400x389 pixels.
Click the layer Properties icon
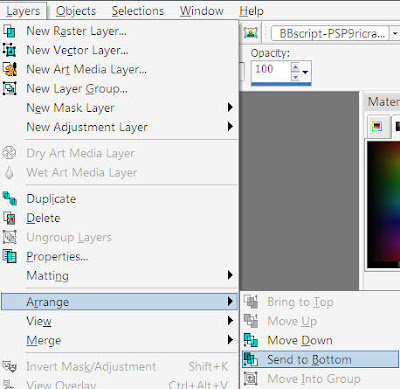(x=10, y=257)
